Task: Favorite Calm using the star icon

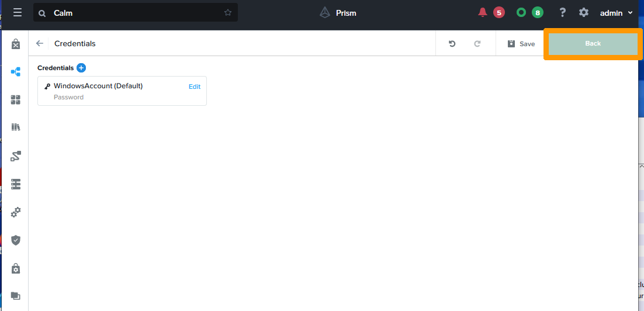Action: point(228,13)
